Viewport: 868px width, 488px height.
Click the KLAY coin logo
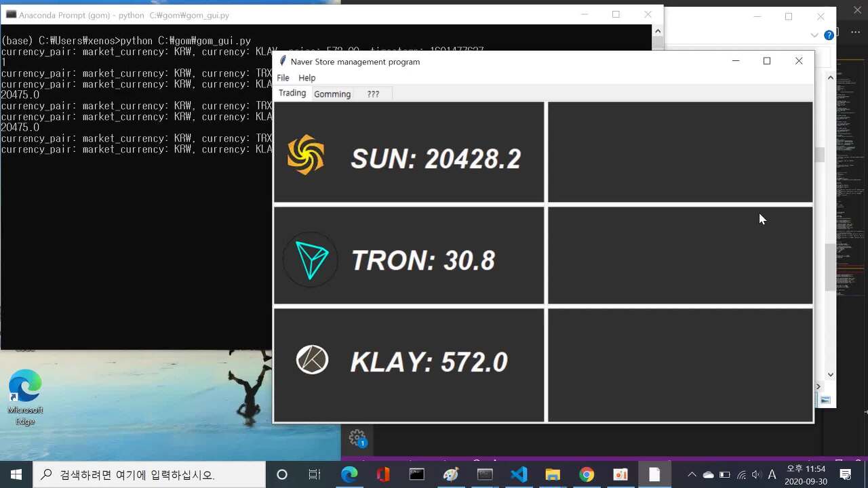(312, 360)
